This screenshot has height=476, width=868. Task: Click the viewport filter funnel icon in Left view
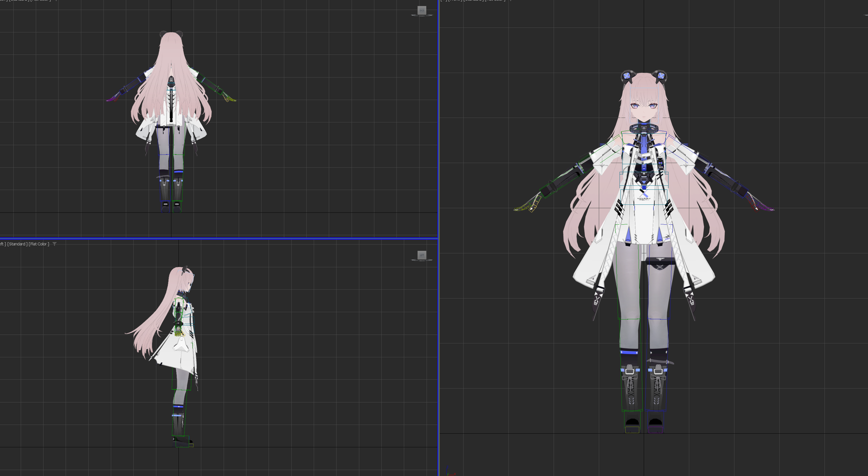pyautogui.click(x=55, y=244)
